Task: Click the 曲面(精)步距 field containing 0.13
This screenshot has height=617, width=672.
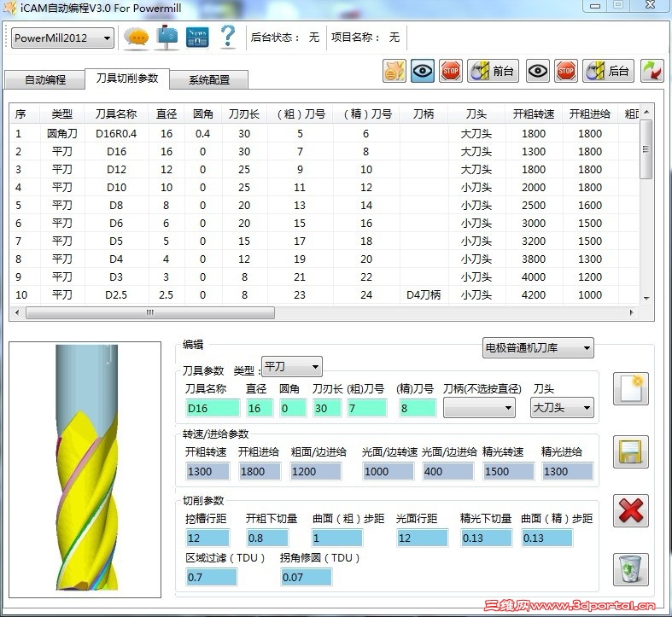Action: click(546, 538)
